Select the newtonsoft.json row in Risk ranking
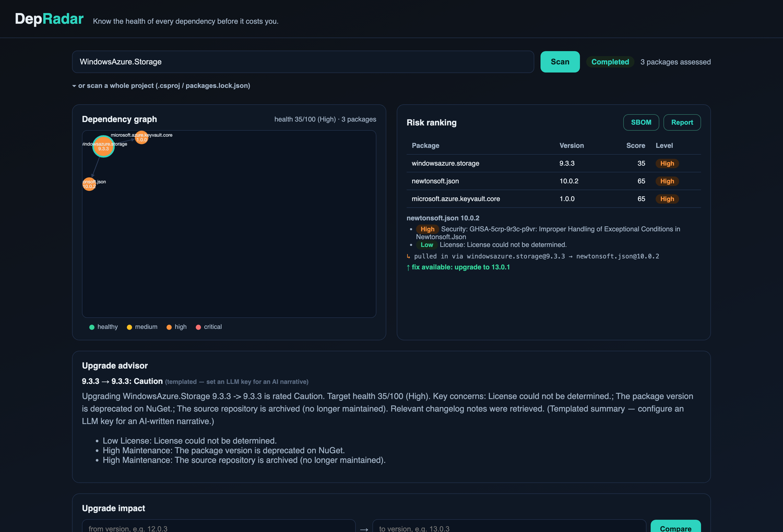Screen dimensions: 783x532 (554, 181)
